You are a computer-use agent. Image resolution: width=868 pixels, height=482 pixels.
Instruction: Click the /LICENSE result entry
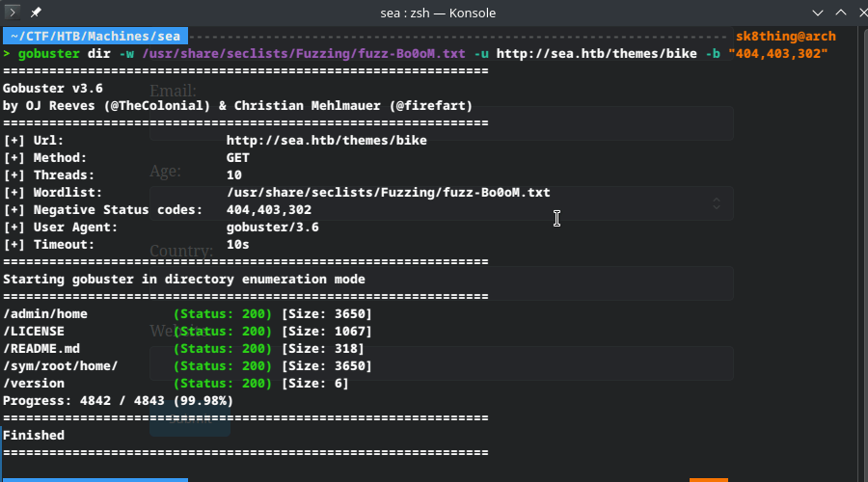click(34, 331)
